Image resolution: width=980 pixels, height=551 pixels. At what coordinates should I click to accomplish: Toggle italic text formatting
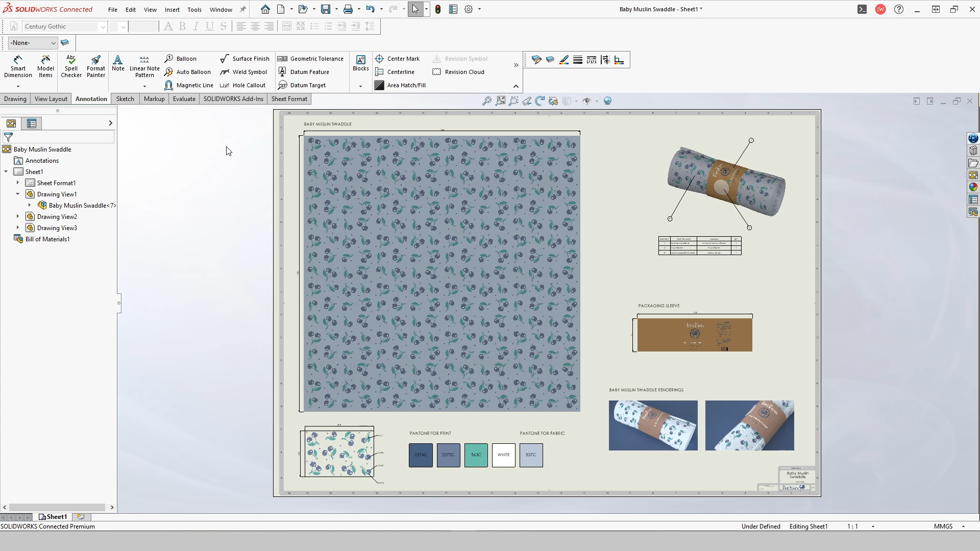point(196,26)
